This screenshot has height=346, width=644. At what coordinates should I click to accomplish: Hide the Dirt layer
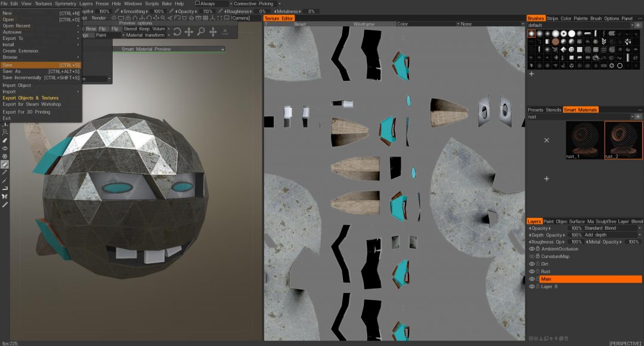tap(531, 264)
